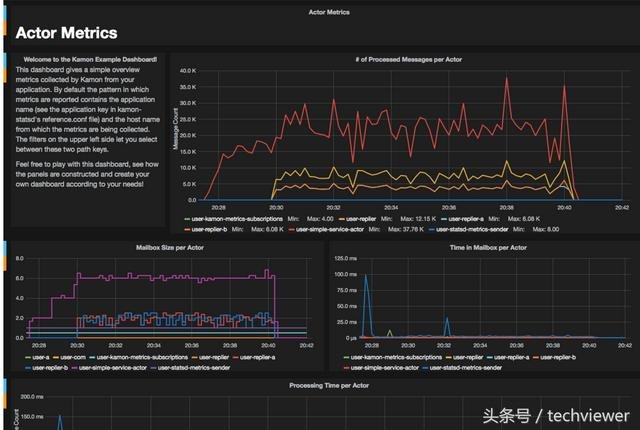Click user-replier-a color swatch in Processed Messages legend
The width and height of the screenshot is (640, 430).
(442, 217)
